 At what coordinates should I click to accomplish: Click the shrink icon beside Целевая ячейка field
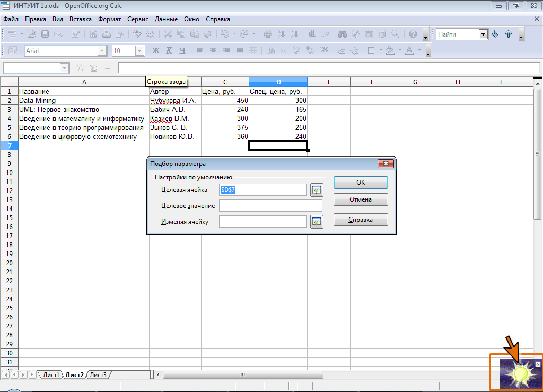pos(317,190)
